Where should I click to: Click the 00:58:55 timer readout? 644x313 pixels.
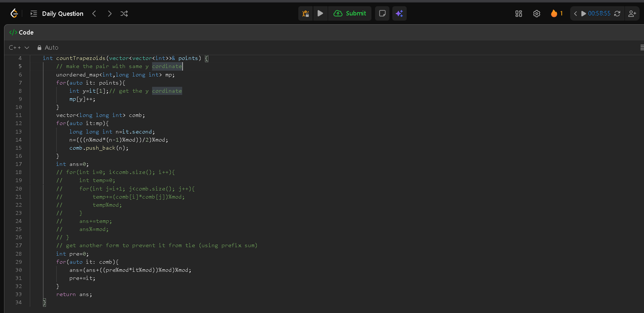pos(599,13)
